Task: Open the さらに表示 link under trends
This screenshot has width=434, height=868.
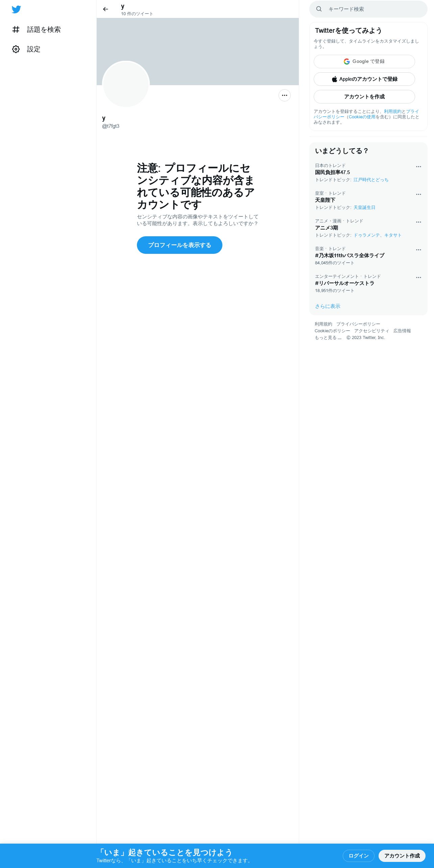Action: pyautogui.click(x=328, y=306)
